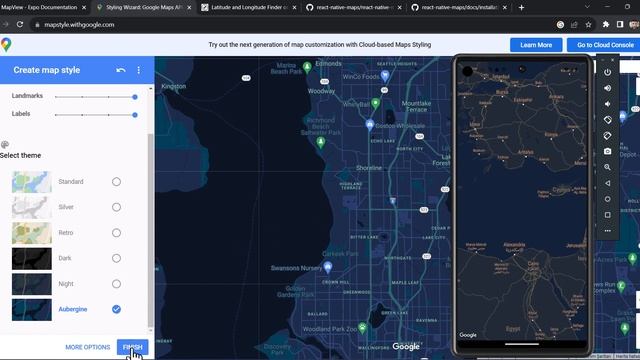Image resolution: width=640 pixels, height=360 pixels.
Task: Click the emulator volume up icon
Action: [x=607, y=88]
